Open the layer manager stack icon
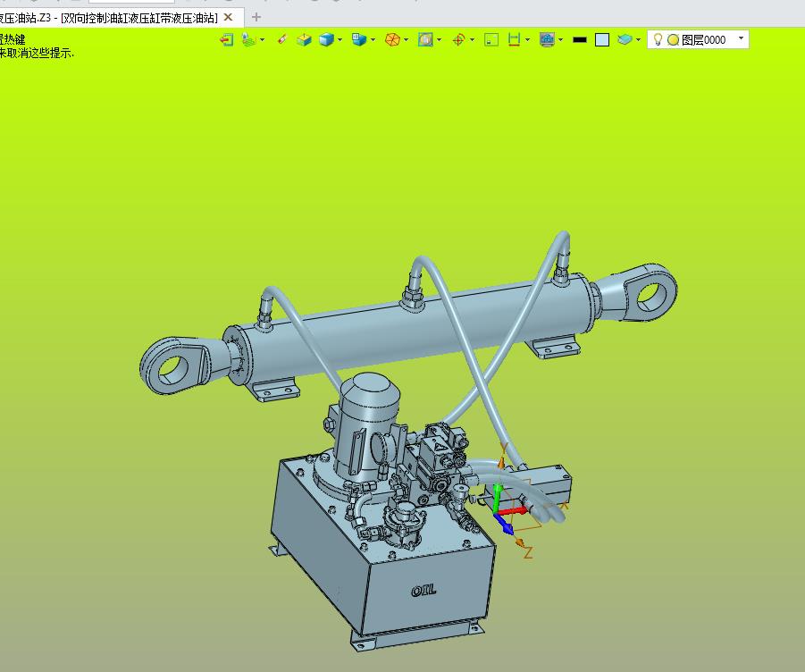The width and height of the screenshot is (805, 672). tap(248, 39)
